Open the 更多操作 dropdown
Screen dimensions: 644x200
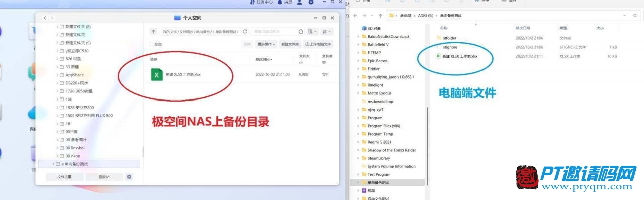(x=266, y=44)
